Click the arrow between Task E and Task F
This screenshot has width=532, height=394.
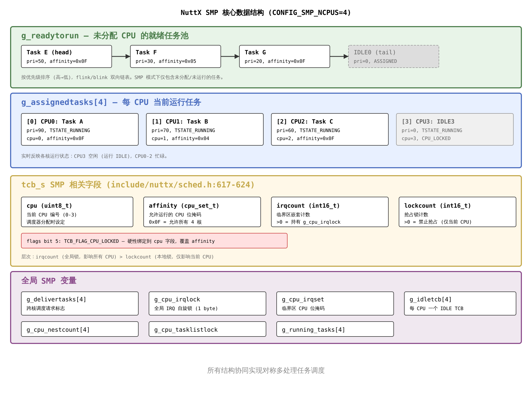121,56
